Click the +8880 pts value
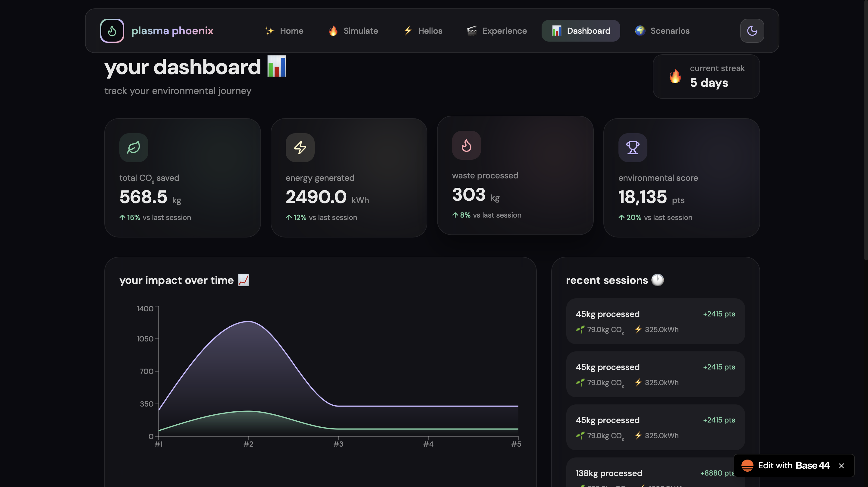 pos(717,473)
